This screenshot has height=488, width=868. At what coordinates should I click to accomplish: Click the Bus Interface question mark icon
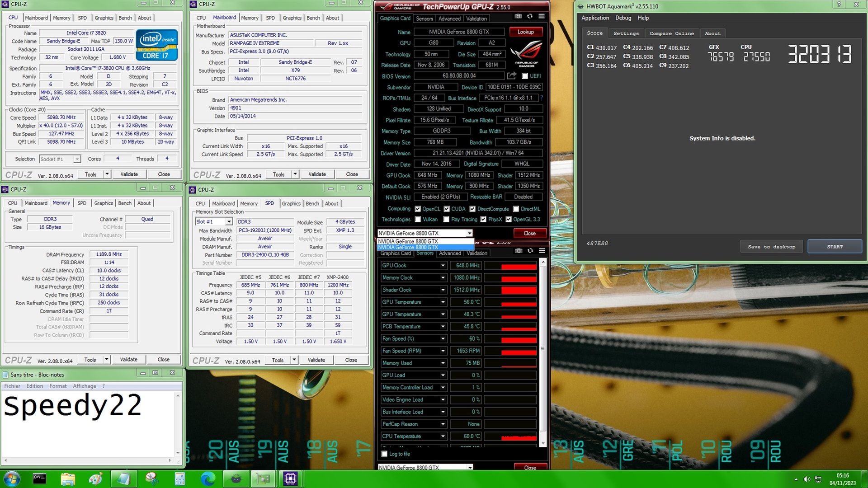coord(541,98)
